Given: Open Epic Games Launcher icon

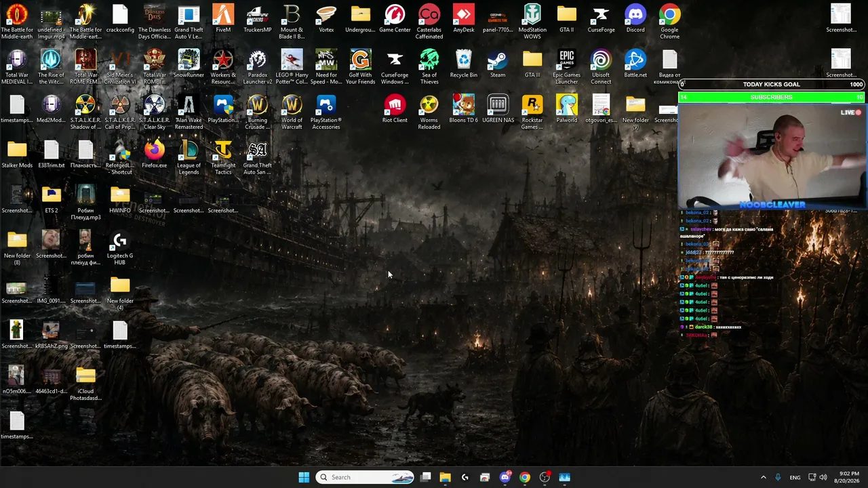Looking at the screenshot, I should [567, 67].
